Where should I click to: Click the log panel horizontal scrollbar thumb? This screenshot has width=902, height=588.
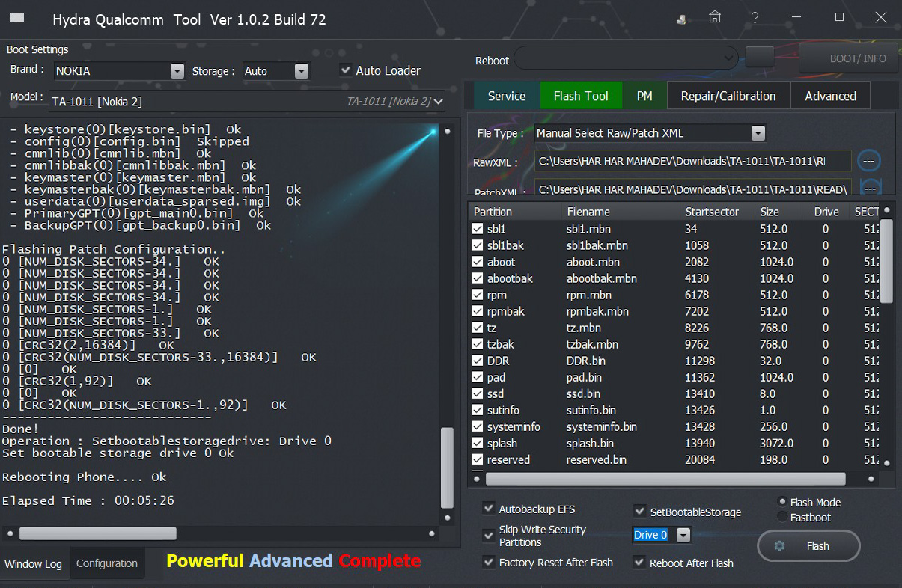(98, 533)
